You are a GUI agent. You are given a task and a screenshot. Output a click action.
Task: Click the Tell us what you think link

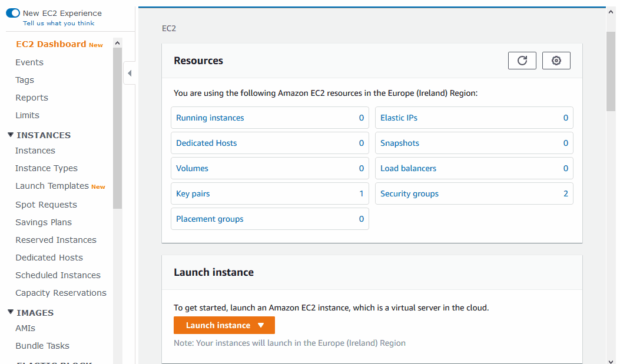pos(58,24)
